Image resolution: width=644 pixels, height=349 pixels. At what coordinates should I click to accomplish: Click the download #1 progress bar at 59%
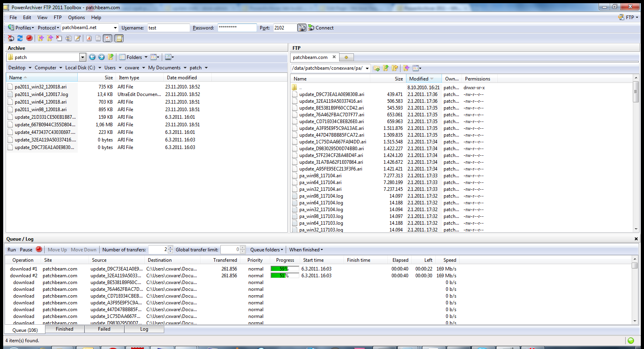[x=285, y=269]
